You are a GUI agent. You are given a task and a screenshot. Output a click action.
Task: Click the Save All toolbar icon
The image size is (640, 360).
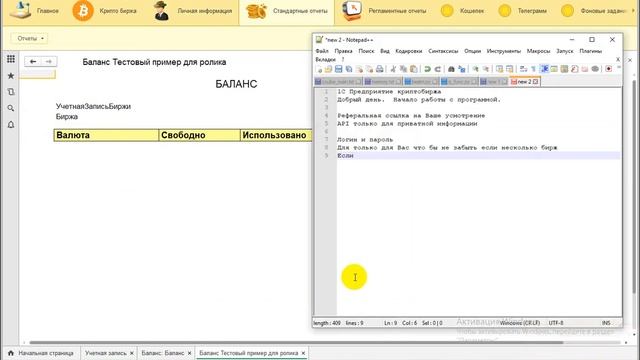(349, 69)
